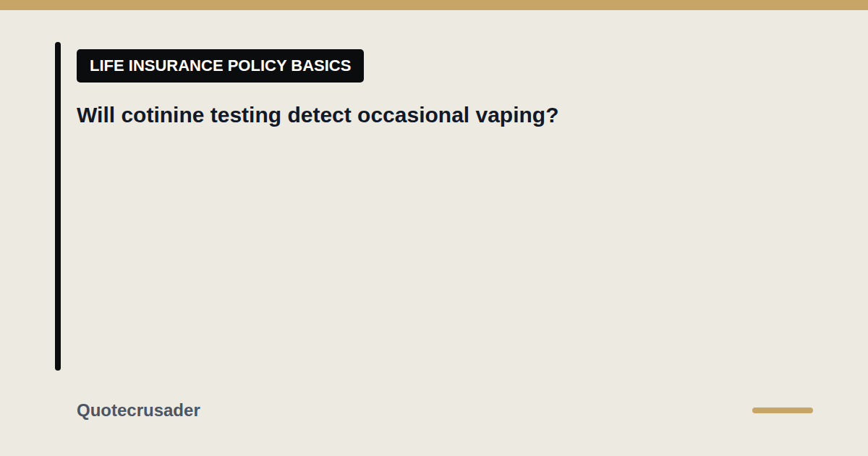Click the short gold accent line
Image resolution: width=868 pixels, height=456 pixels.
[x=782, y=410]
